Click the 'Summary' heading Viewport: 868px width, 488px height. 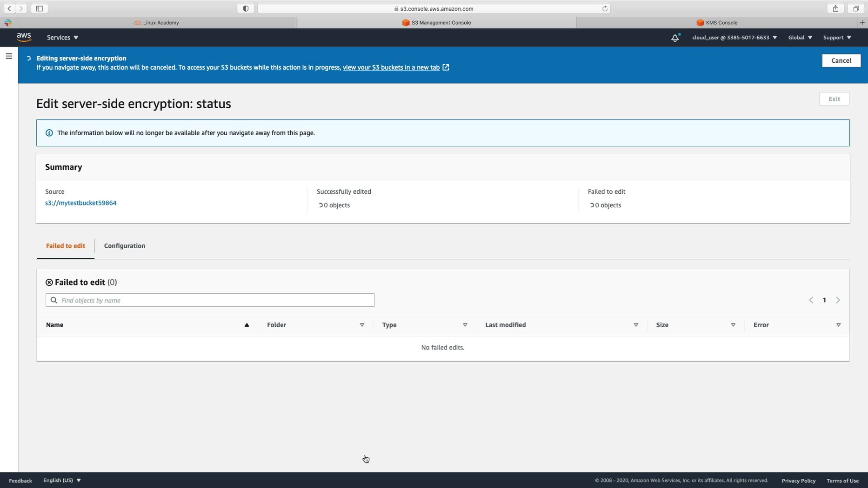pyautogui.click(x=64, y=167)
